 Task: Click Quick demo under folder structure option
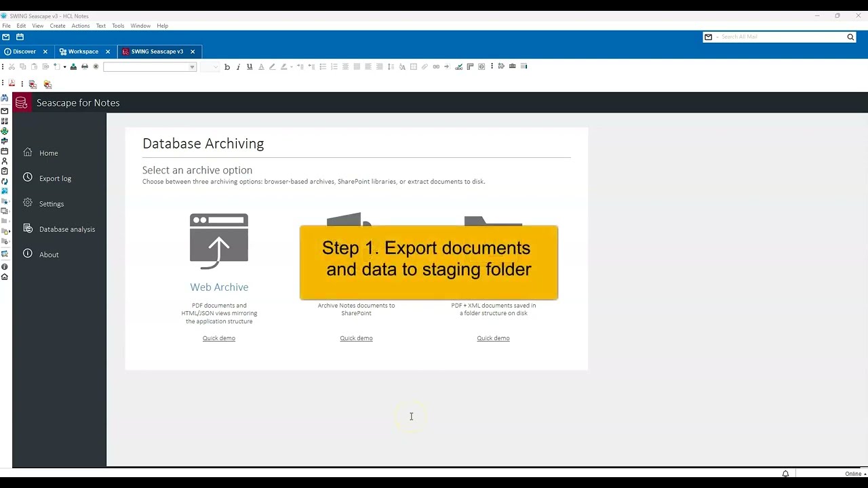(x=493, y=338)
